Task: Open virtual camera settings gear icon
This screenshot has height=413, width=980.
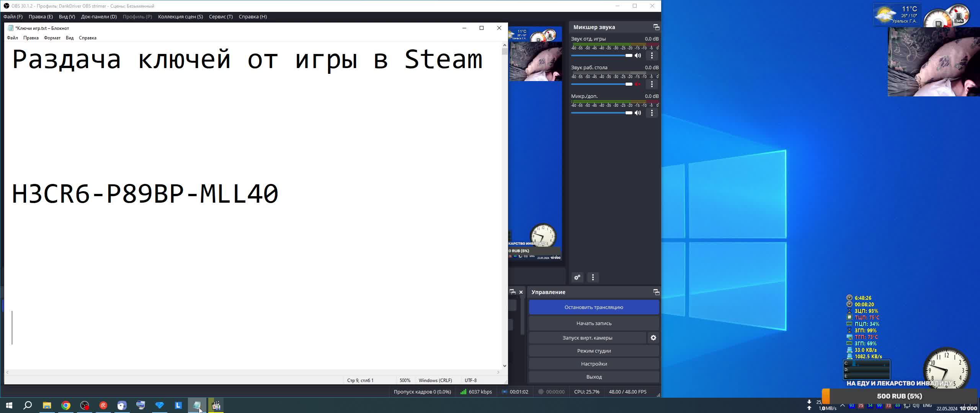Action: (x=653, y=338)
